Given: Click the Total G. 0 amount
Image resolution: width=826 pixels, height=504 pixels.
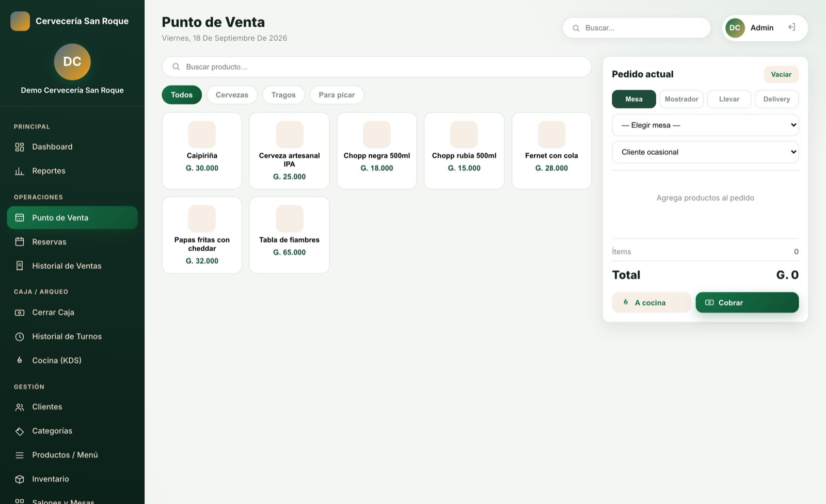Looking at the screenshot, I should tap(787, 275).
